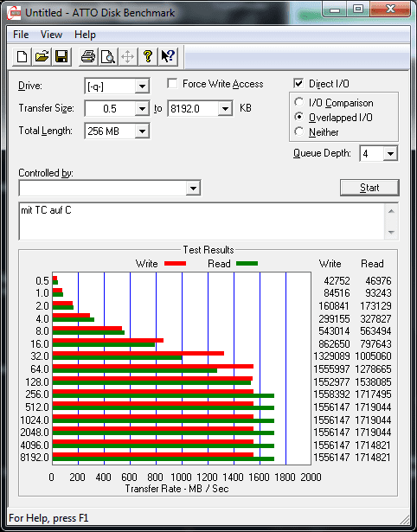Viewport: 417px width, 532px height.
Task: Select the I/O Comparison radio button
Action: pyautogui.click(x=299, y=102)
